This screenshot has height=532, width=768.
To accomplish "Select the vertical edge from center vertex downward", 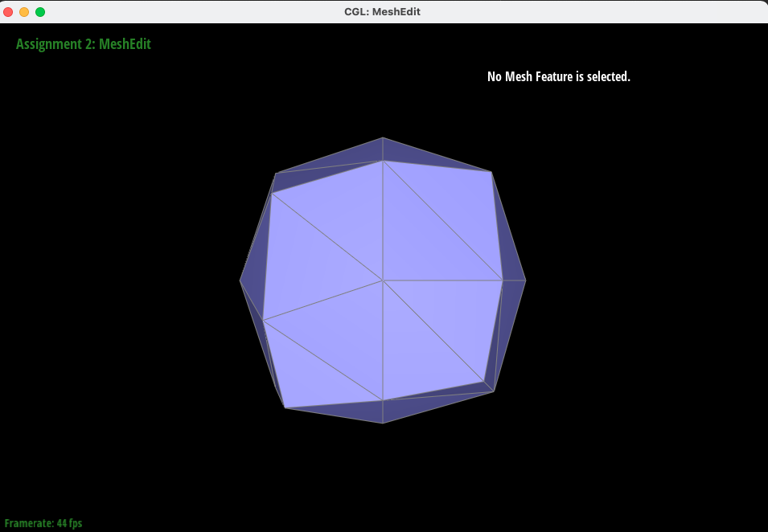I will pyautogui.click(x=383, y=340).
